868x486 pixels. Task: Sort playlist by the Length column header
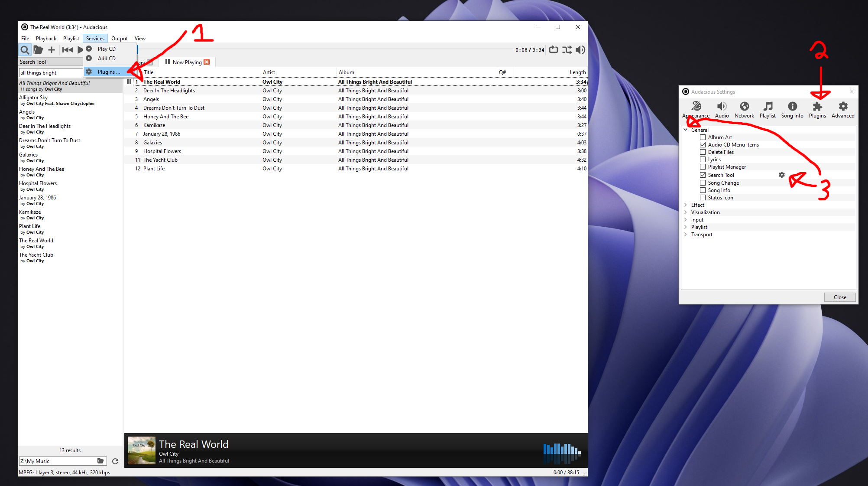tap(551, 72)
